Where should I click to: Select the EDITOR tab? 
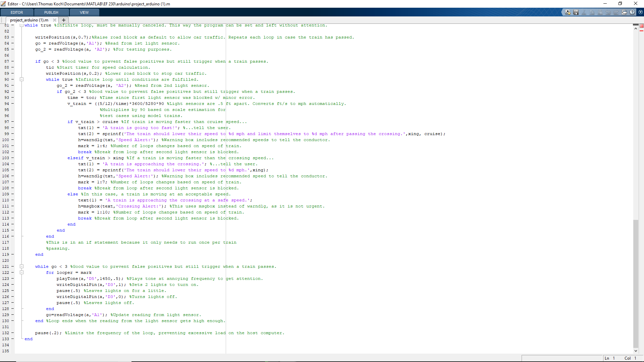[x=17, y=12]
